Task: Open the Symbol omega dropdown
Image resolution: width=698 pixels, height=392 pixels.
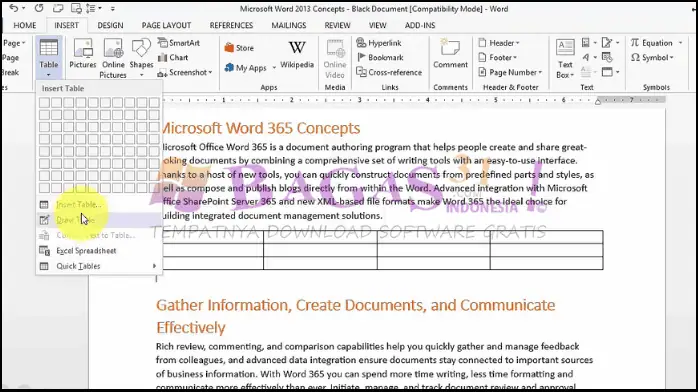Action: 652,57
